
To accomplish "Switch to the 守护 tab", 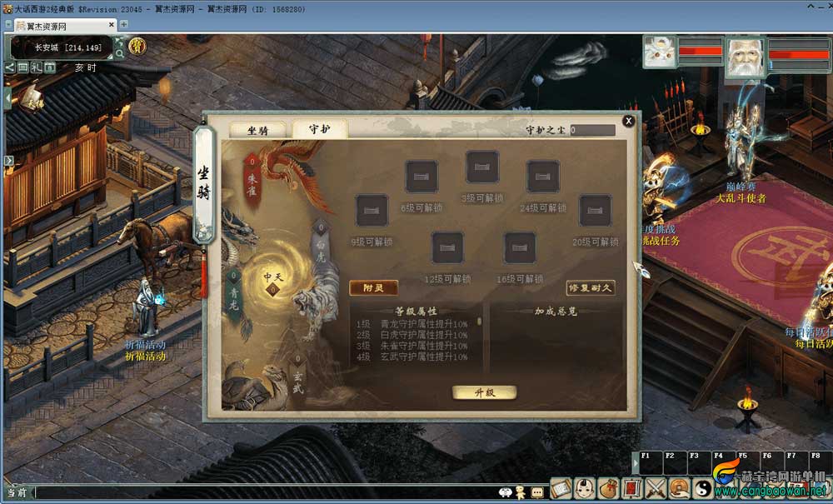I will (319, 128).
